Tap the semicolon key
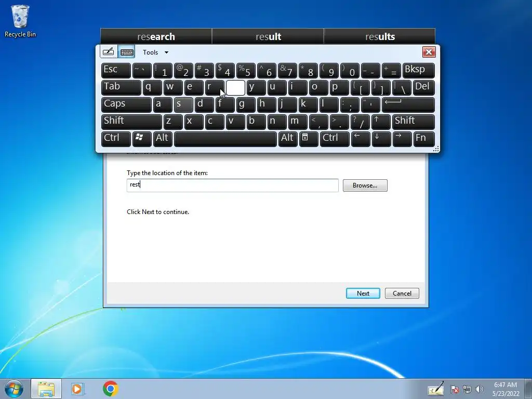 [350, 105]
